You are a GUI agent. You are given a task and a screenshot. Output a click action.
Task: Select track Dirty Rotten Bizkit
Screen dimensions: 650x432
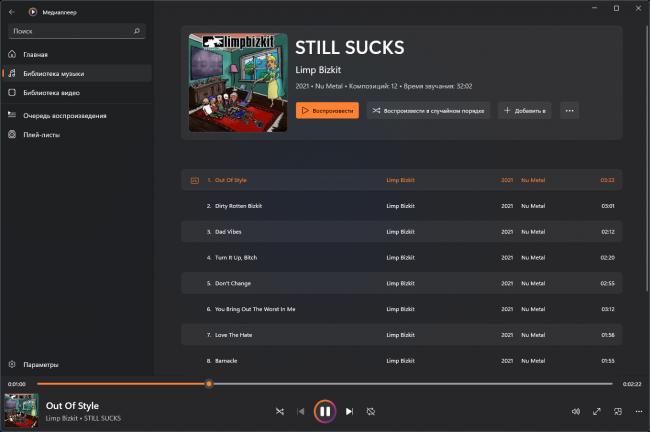point(401,206)
